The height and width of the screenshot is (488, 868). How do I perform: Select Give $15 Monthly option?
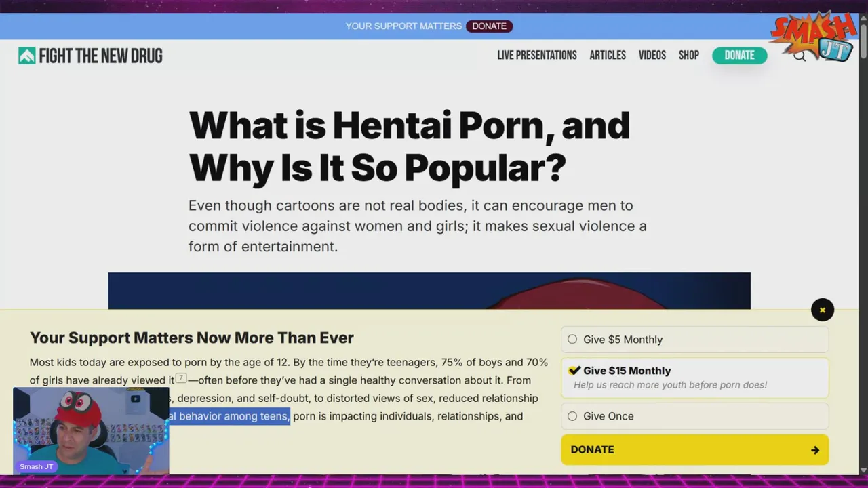pos(694,377)
